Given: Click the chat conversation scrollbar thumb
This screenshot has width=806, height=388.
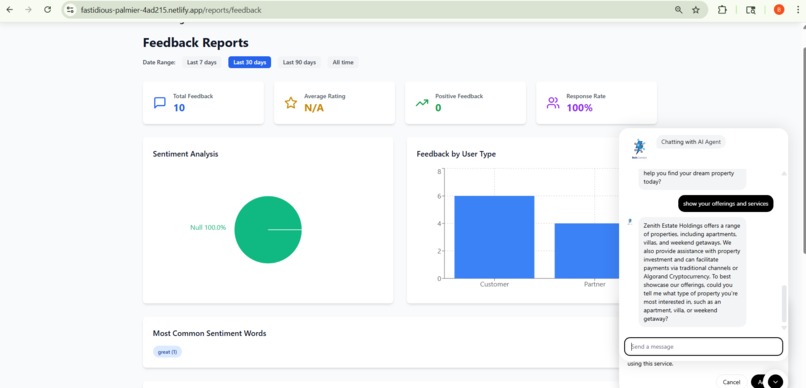Looking at the screenshot, I should click(784, 304).
